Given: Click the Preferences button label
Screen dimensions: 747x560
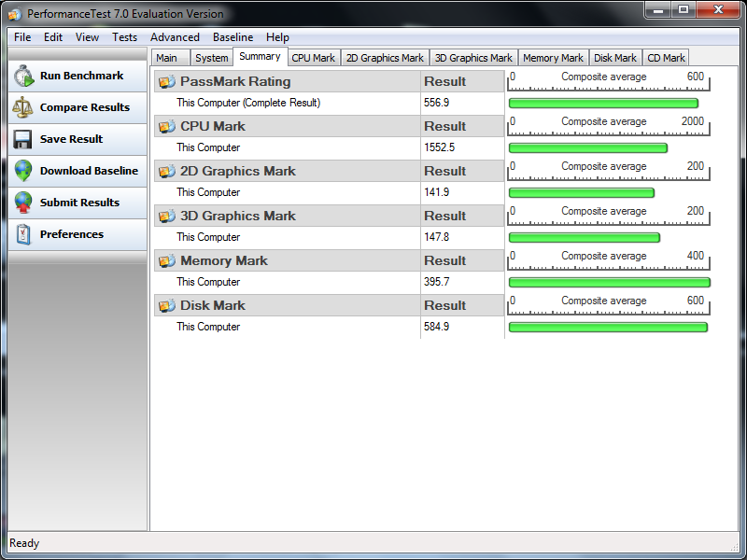Looking at the screenshot, I should [72, 234].
